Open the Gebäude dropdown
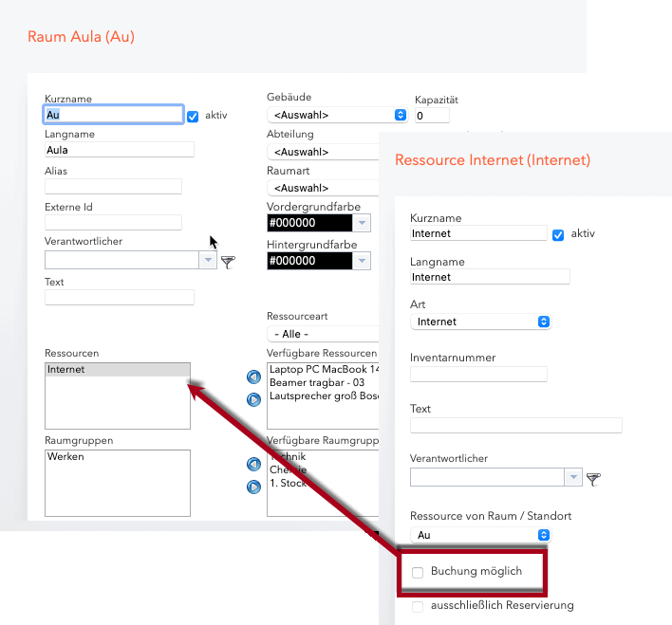This screenshot has width=672, height=625. tap(337, 115)
